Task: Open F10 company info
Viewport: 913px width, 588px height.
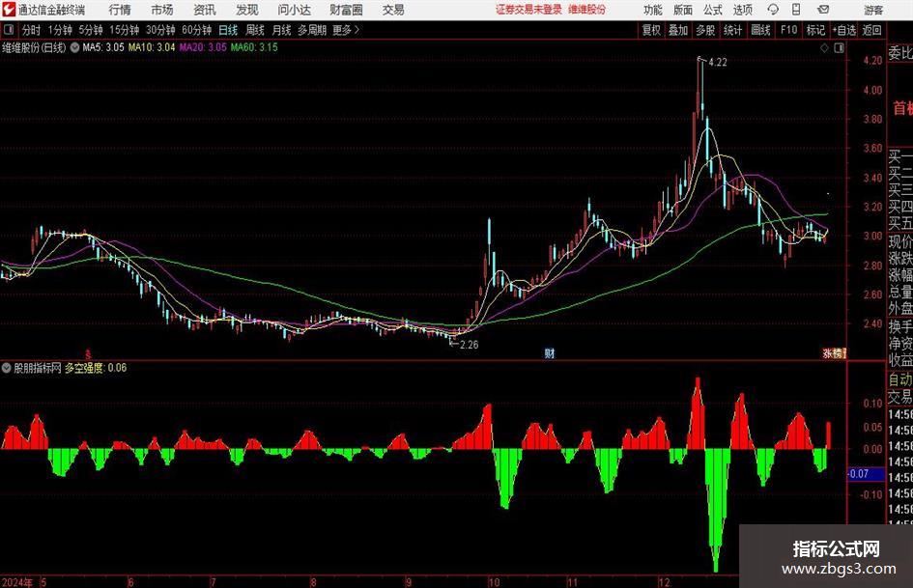Action: point(788,30)
